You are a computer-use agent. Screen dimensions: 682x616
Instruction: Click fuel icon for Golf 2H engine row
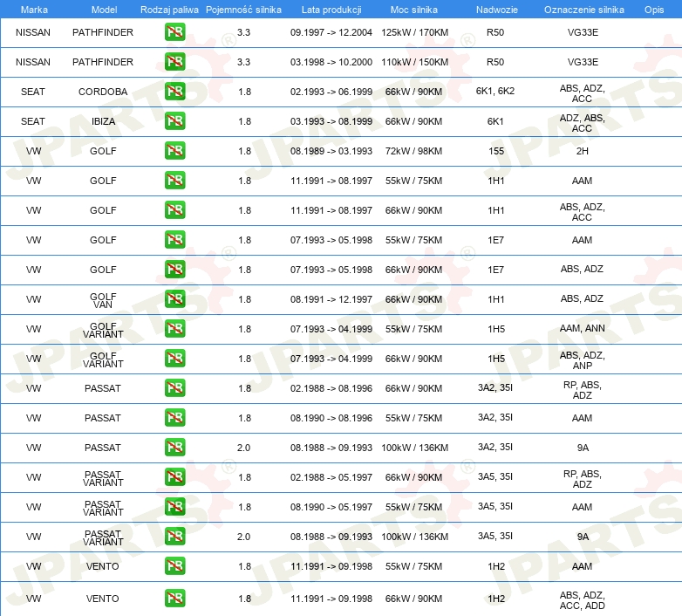(174, 151)
